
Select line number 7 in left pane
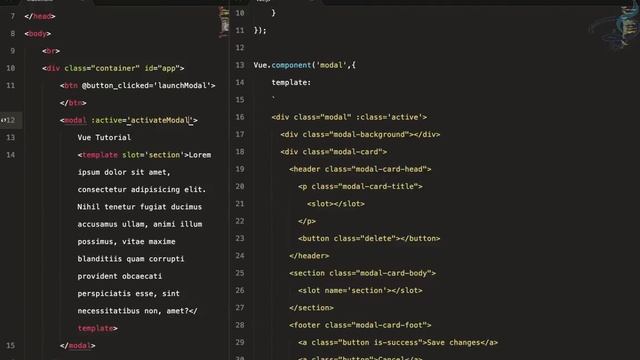click(x=13, y=16)
